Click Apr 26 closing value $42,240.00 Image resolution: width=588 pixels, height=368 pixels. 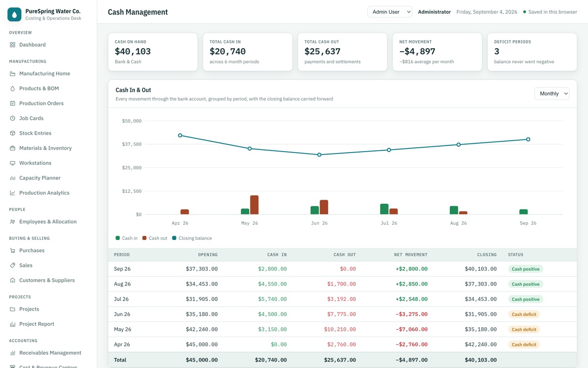[481, 344]
